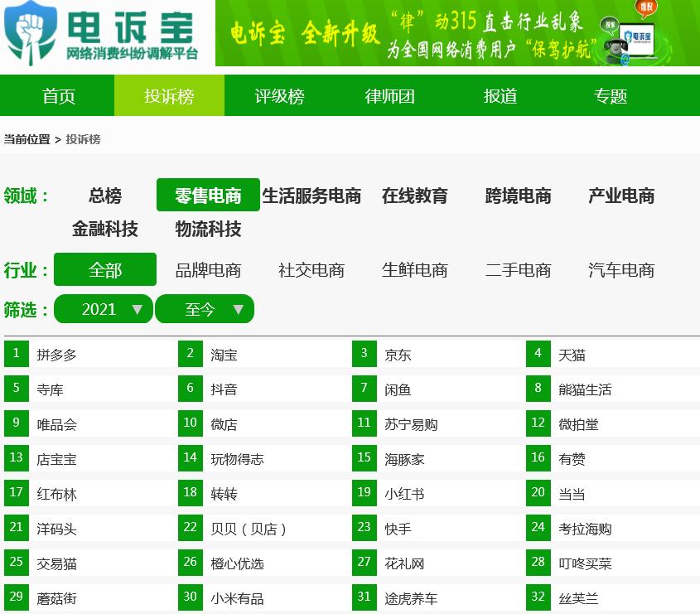Image resolution: width=700 pixels, height=614 pixels.
Task: Open the 专题 menu item
Action: [611, 95]
